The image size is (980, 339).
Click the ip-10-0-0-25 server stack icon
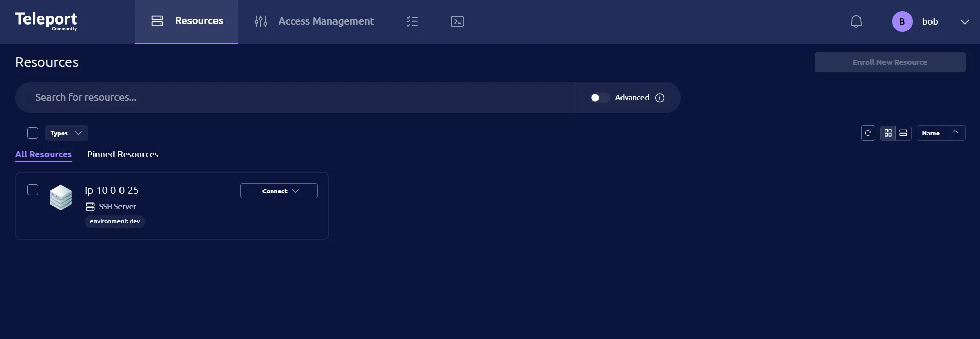61,197
